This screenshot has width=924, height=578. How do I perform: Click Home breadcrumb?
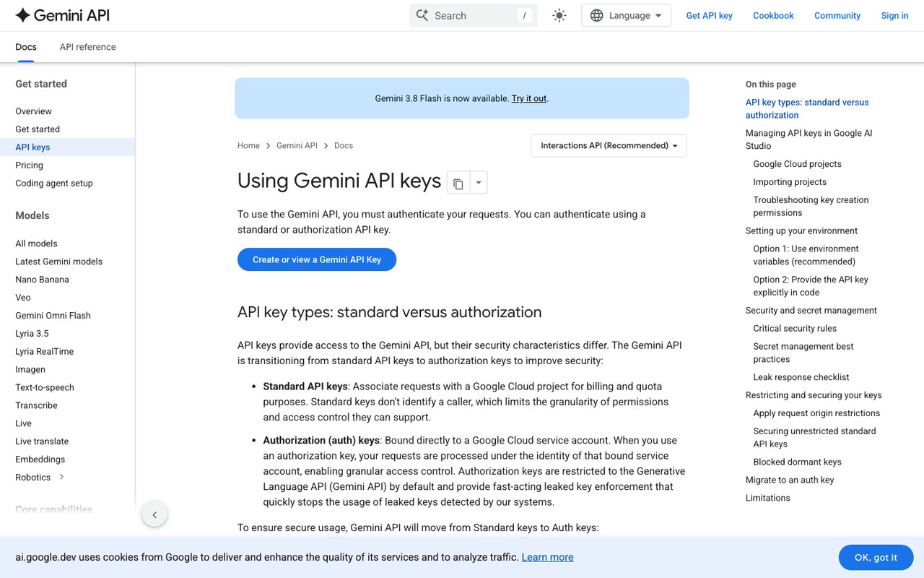click(x=248, y=145)
